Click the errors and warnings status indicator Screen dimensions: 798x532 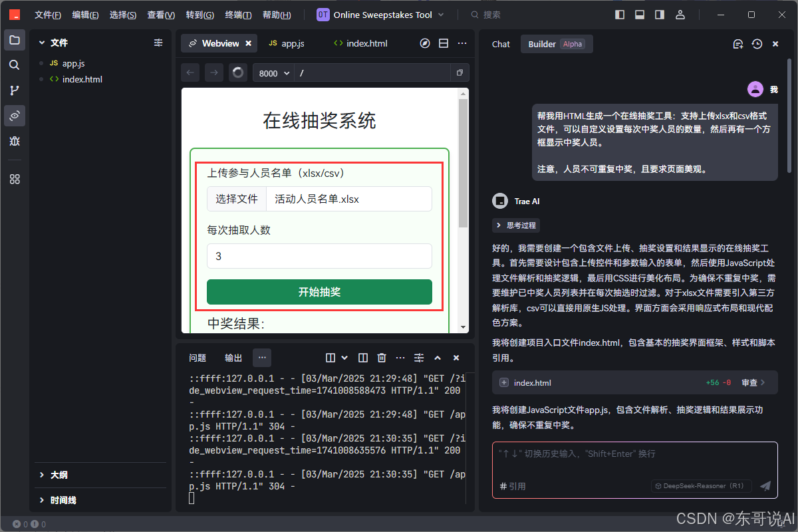coord(29,524)
